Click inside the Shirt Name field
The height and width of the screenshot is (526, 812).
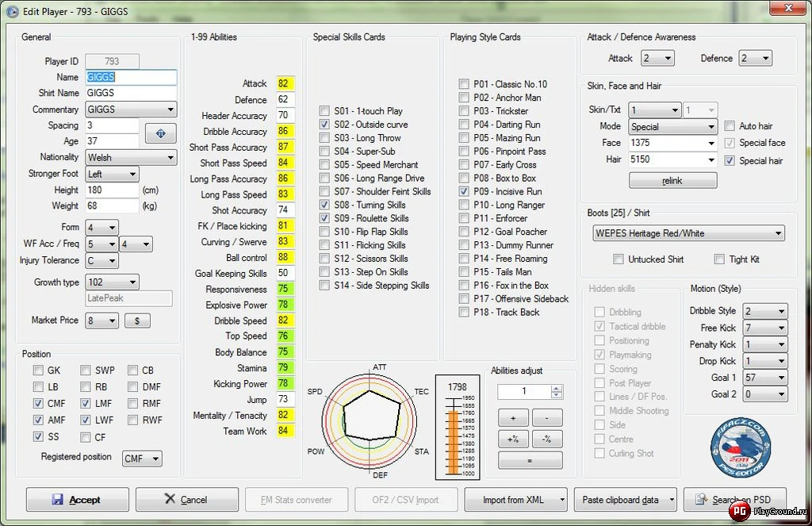point(131,93)
